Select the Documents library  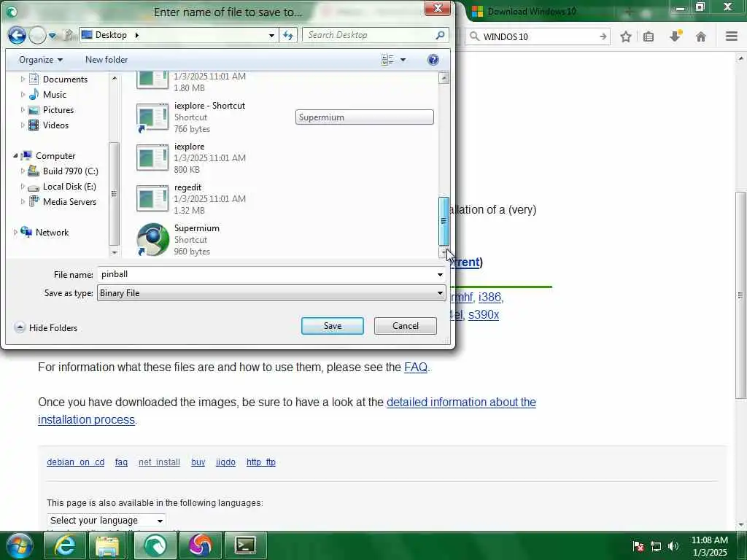tap(65, 79)
